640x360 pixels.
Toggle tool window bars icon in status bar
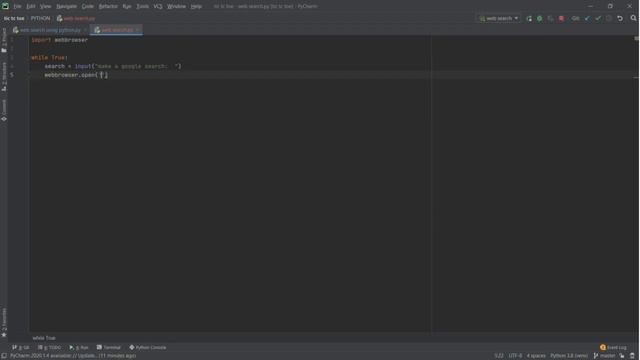point(4,356)
